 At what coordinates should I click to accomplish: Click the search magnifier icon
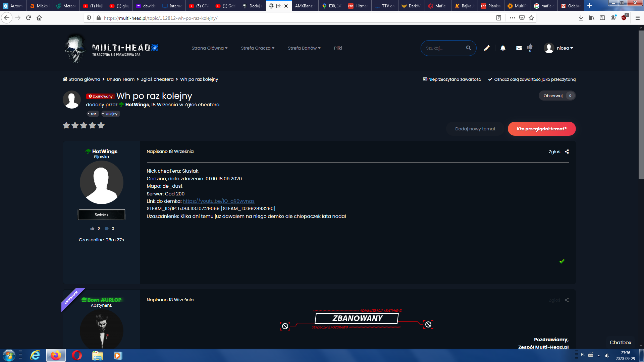point(469,48)
